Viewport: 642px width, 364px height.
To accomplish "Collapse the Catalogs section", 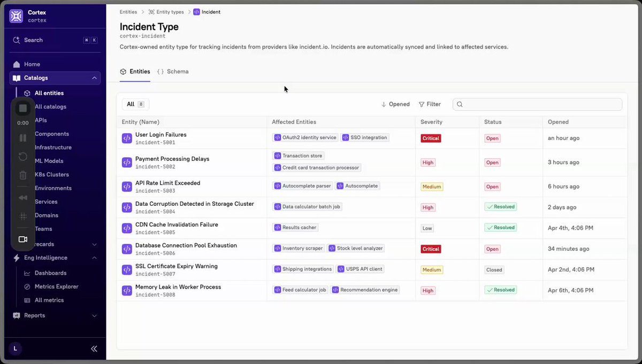I will click(x=94, y=78).
